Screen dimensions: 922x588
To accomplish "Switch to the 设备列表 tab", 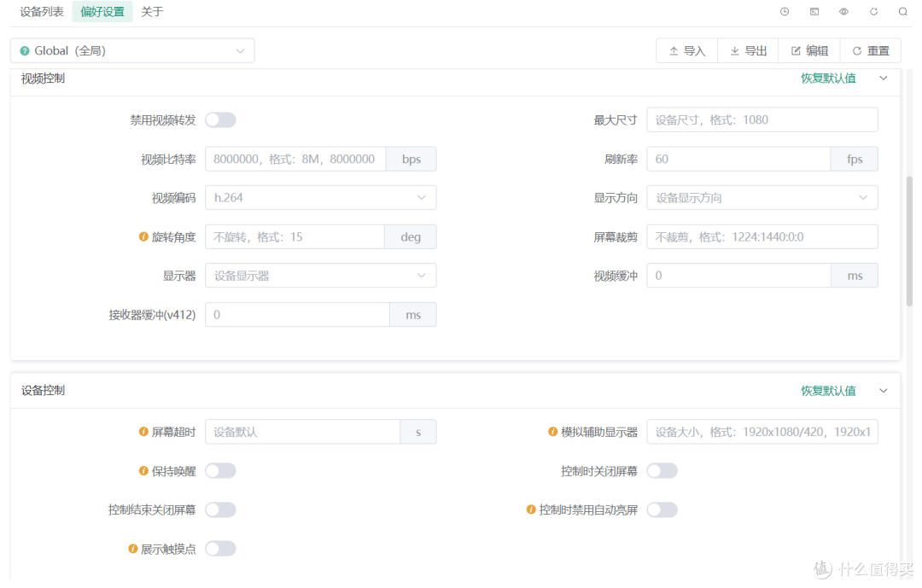I will point(42,12).
